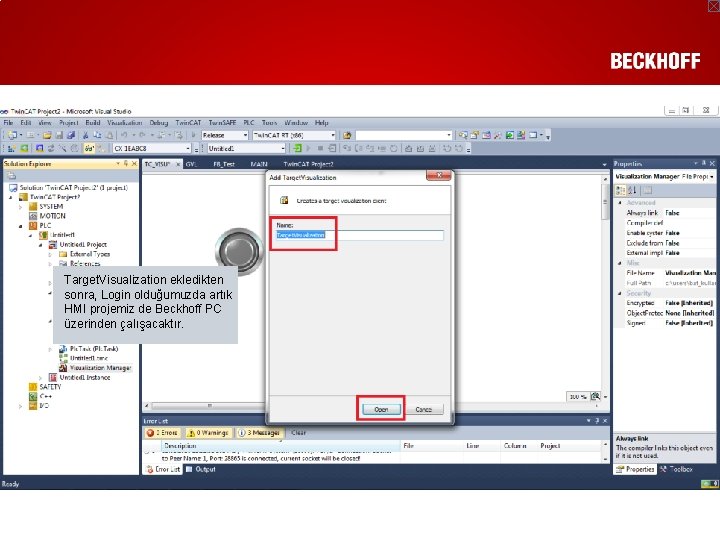Open the TwinSAFE menu
720x540 pixels.
222,123
